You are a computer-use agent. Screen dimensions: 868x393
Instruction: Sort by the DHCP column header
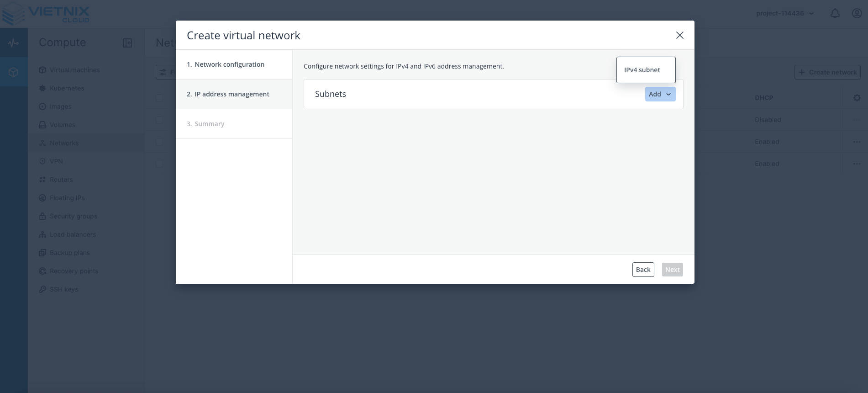(764, 98)
